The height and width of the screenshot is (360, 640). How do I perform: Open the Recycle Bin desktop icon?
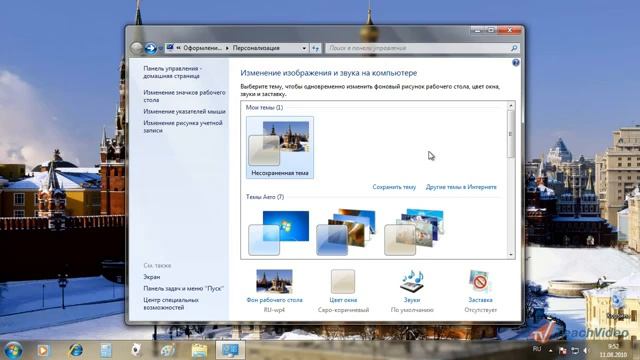pyautogui.click(x=617, y=303)
